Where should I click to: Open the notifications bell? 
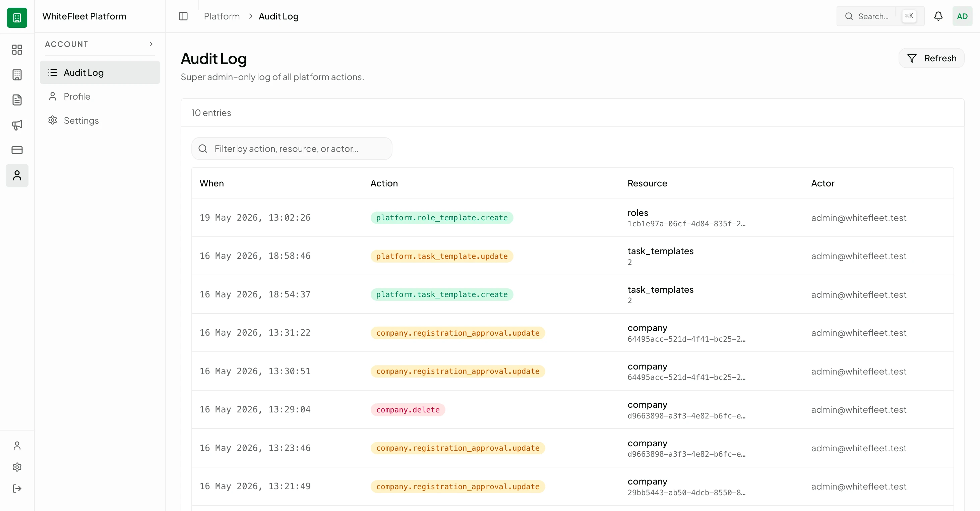[938, 16]
